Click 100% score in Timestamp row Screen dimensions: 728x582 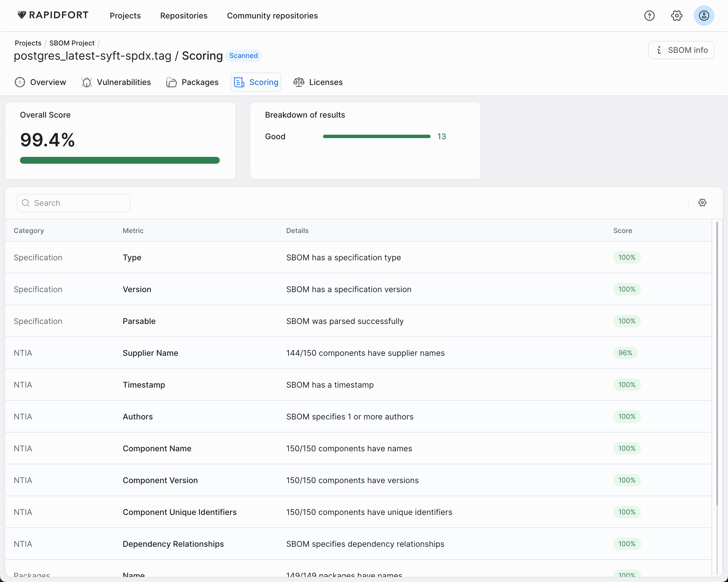[627, 385]
